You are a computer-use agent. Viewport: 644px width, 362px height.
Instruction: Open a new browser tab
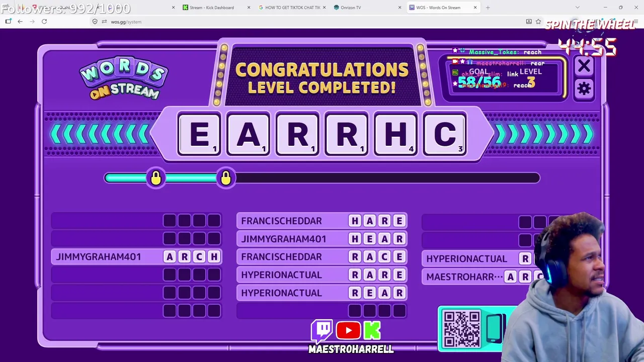(488, 8)
